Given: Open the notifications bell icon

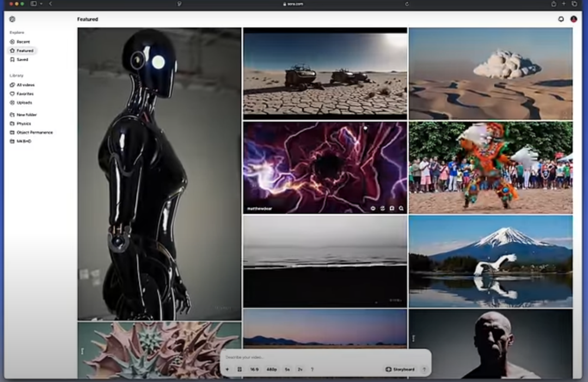Looking at the screenshot, I should point(561,19).
